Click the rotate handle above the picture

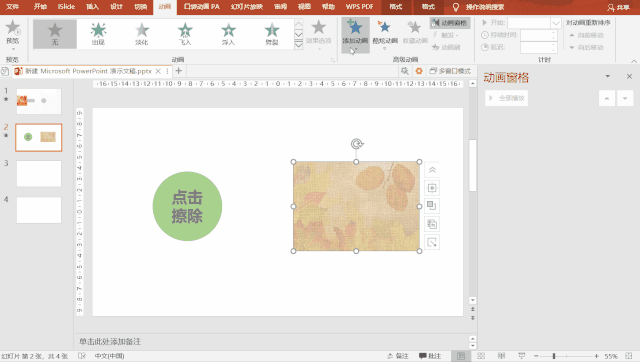click(357, 144)
